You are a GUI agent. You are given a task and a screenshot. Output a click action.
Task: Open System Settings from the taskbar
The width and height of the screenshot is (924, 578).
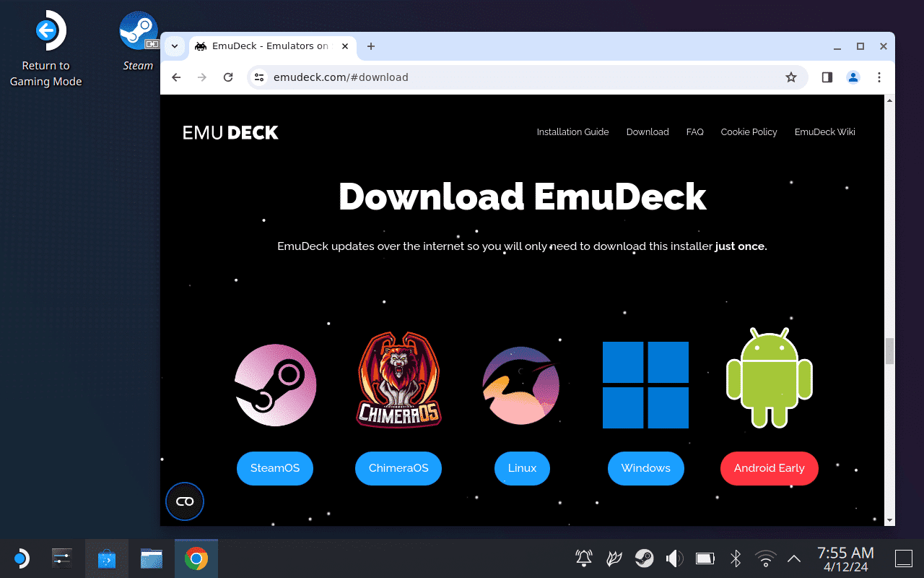point(62,558)
